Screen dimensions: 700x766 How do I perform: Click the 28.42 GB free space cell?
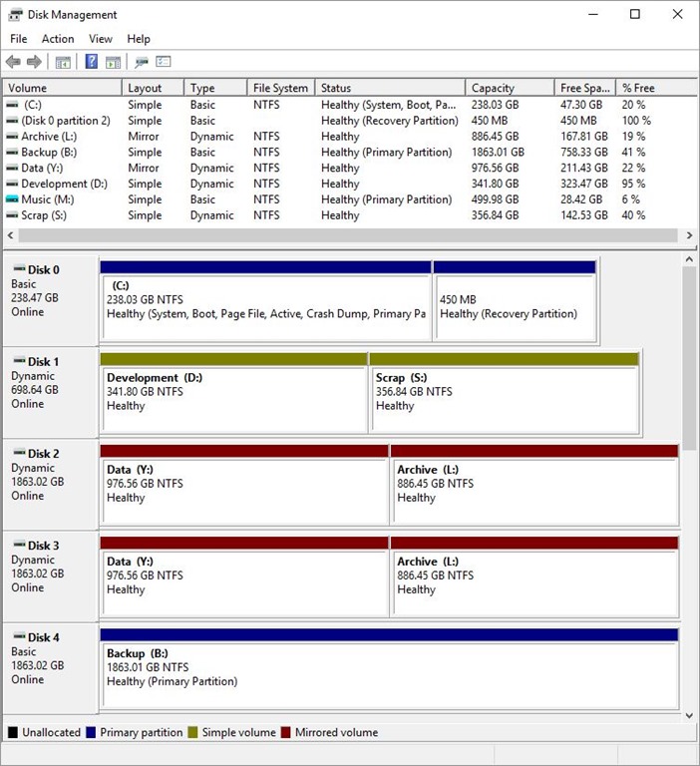click(581, 199)
